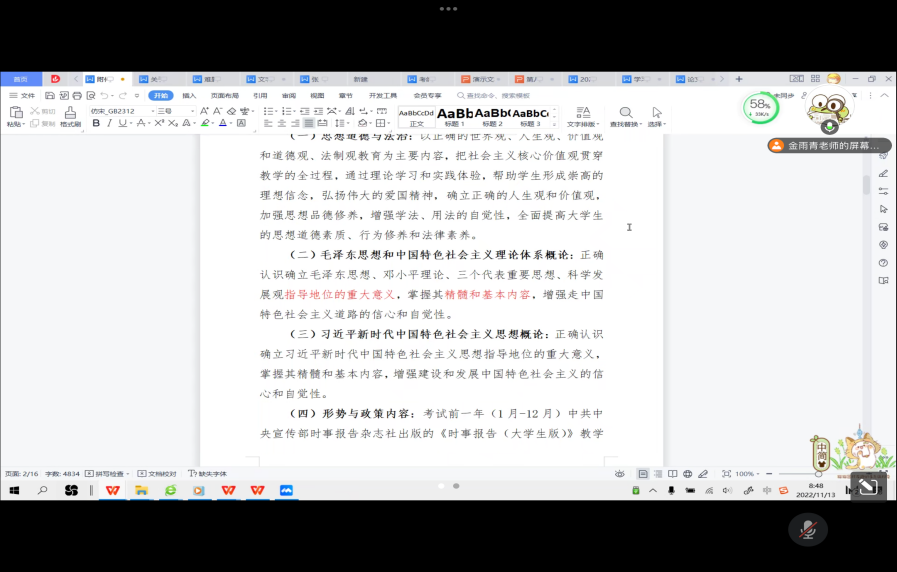Toggle eye protection mode icon in status bar
This screenshot has height=572, width=897.
tap(621, 474)
